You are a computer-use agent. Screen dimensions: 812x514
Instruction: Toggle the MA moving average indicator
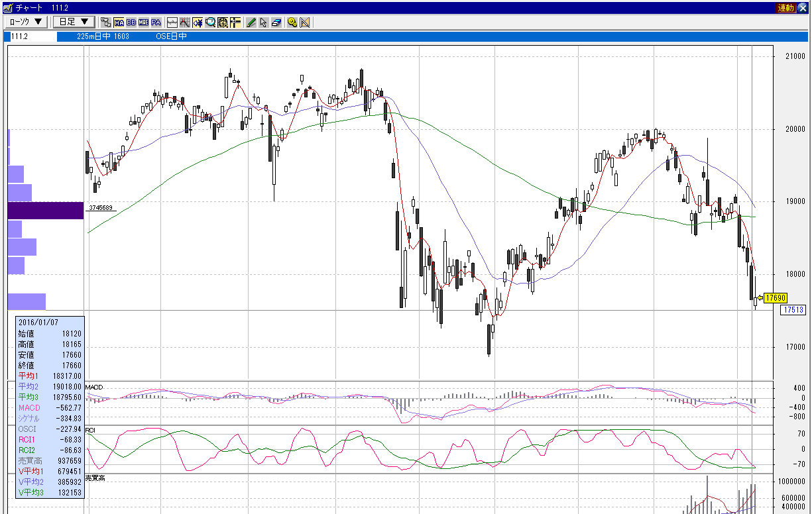(x=118, y=22)
